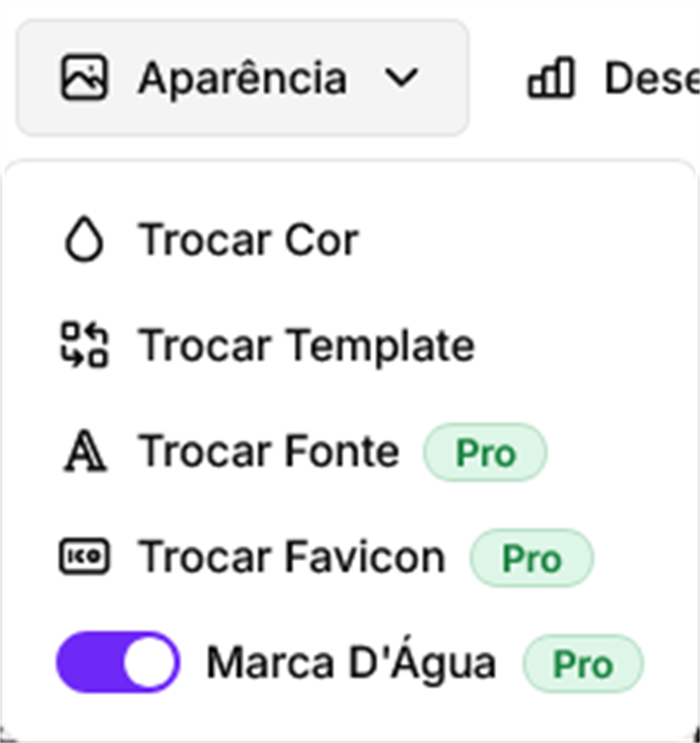
Task: Select the Trocar Cor menu item
Action: 248,239
